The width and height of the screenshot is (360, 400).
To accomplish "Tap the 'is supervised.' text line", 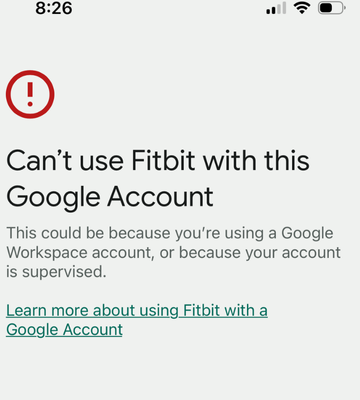I will coord(56,272).
